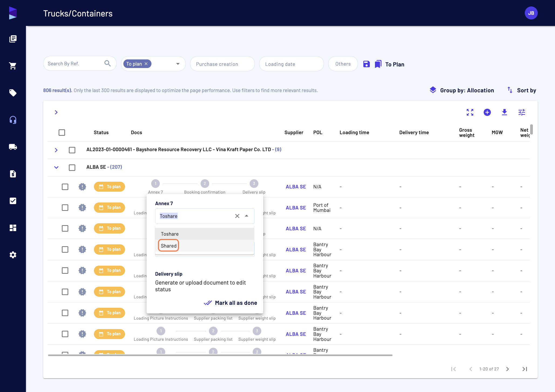Screen dimensions: 555x392
Task: Open the truck sidebar icon
Action: [x=13, y=147]
